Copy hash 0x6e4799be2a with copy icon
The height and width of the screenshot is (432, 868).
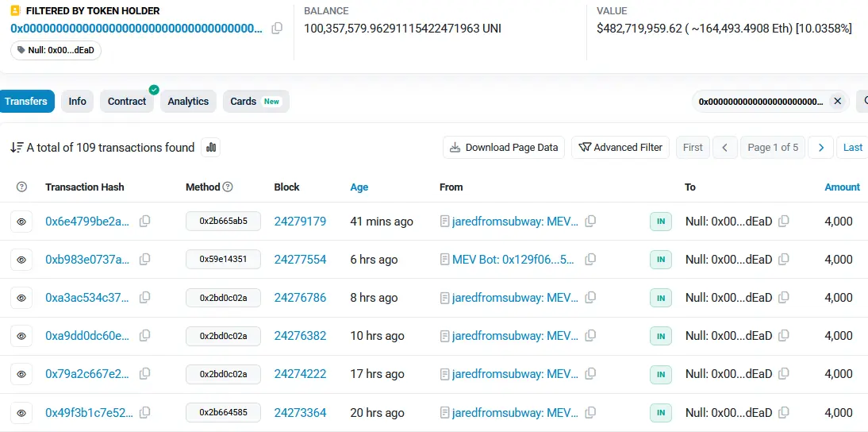tap(144, 222)
